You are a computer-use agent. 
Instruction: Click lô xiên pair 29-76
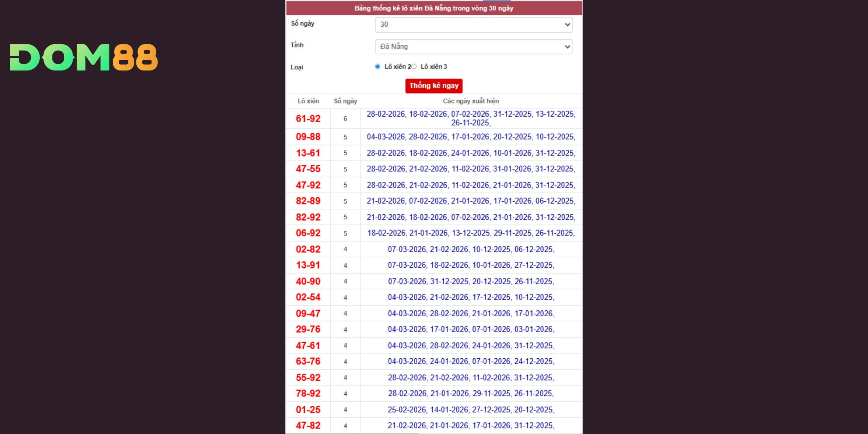coord(308,329)
